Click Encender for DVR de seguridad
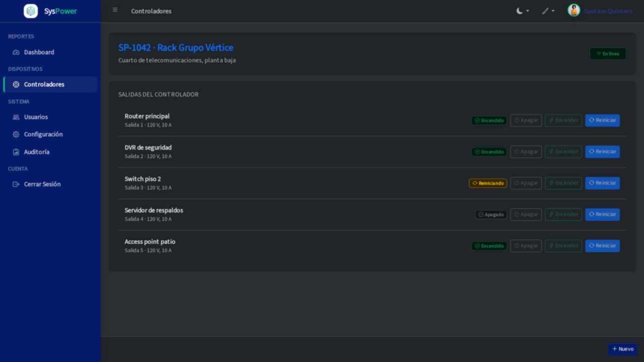The image size is (644, 362). (x=563, y=152)
